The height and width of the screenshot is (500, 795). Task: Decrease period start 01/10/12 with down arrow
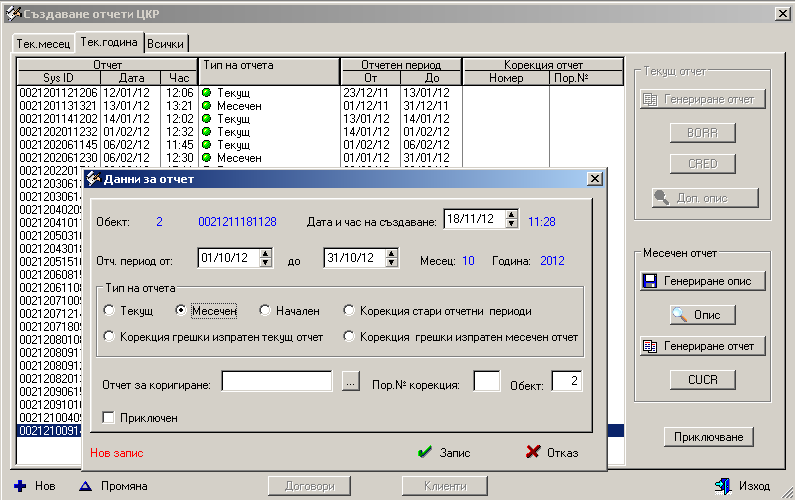click(x=266, y=262)
